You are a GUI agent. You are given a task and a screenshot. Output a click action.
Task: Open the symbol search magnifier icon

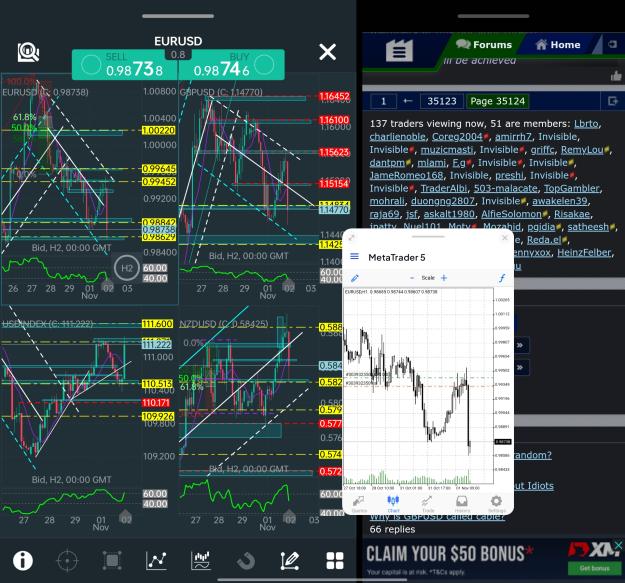point(28,52)
